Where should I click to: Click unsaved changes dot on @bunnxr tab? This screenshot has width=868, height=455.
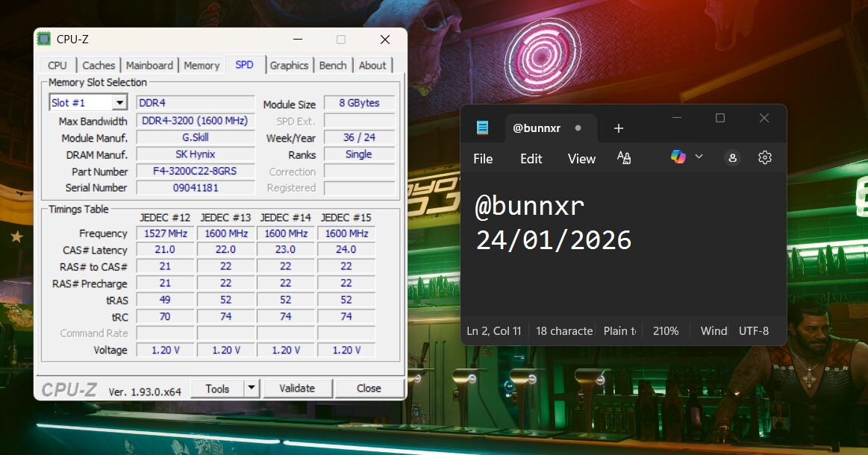(x=578, y=128)
